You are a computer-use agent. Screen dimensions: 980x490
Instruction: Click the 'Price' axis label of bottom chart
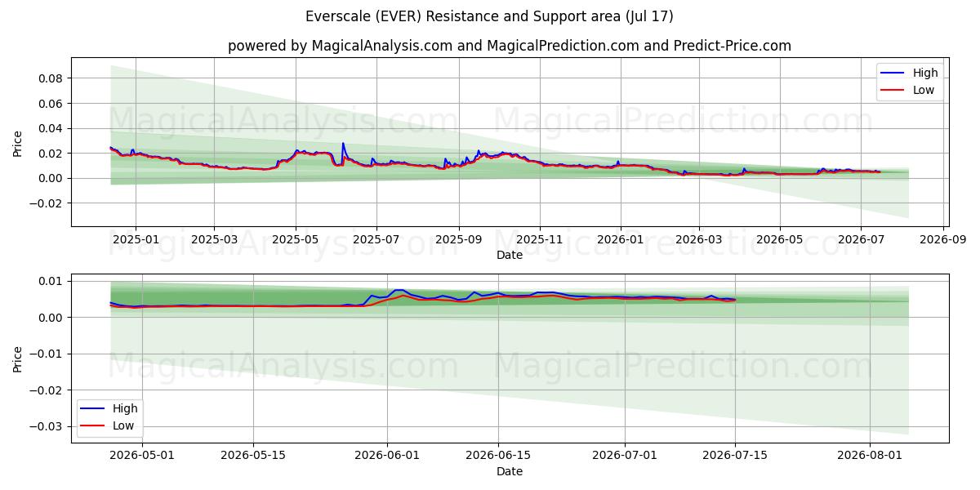click(18, 359)
